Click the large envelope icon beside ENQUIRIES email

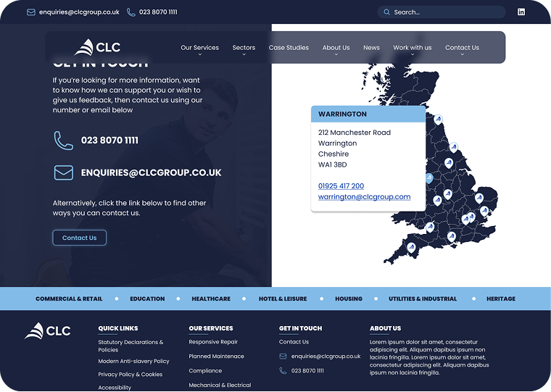[64, 173]
